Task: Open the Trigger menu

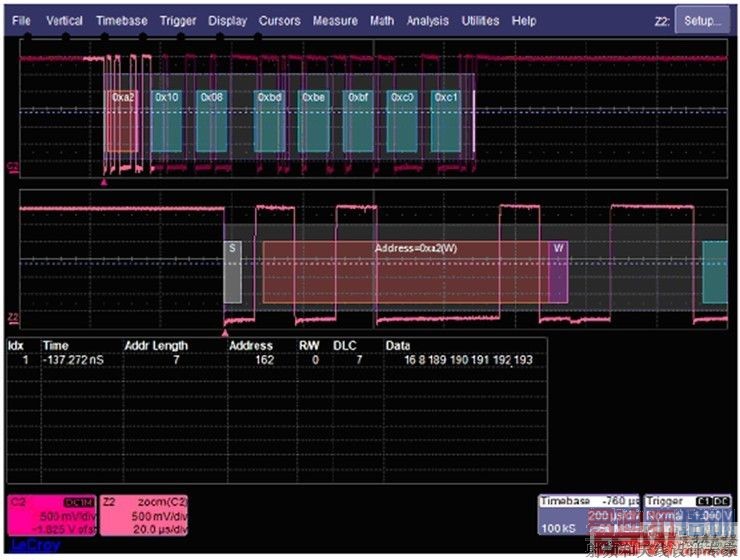Action: pyautogui.click(x=178, y=21)
